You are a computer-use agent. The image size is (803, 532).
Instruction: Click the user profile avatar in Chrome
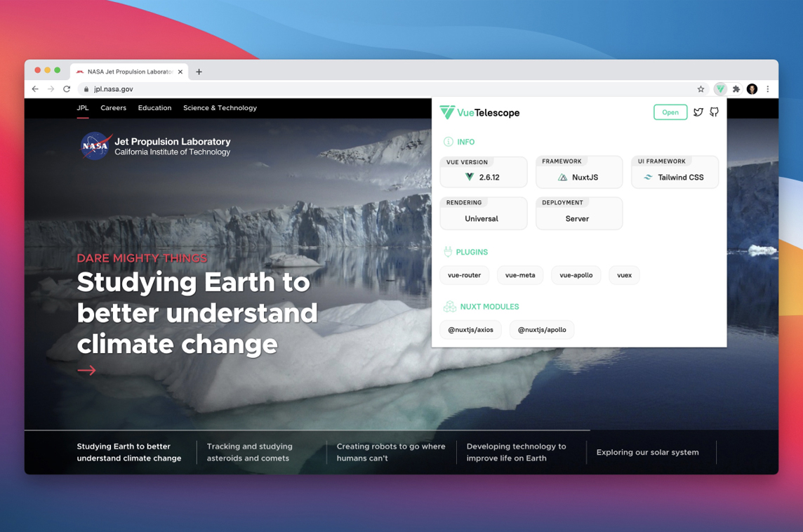click(x=752, y=89)
